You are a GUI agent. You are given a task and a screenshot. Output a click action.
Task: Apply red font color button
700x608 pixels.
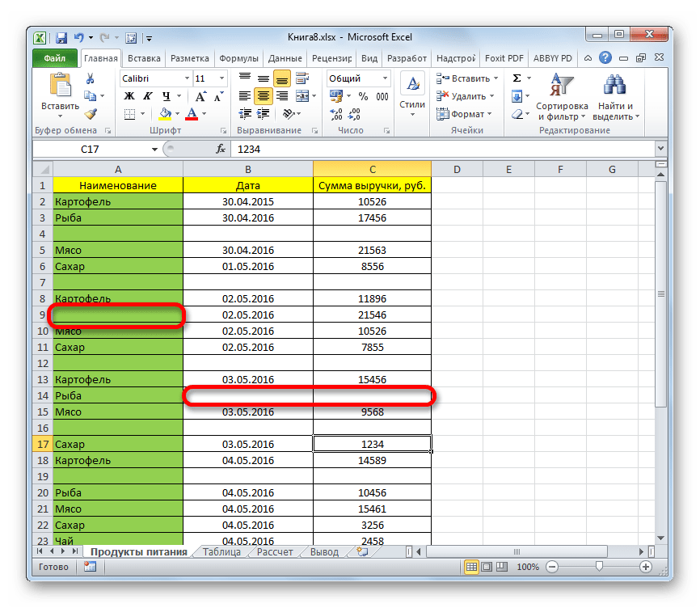[x=192, y=114]
